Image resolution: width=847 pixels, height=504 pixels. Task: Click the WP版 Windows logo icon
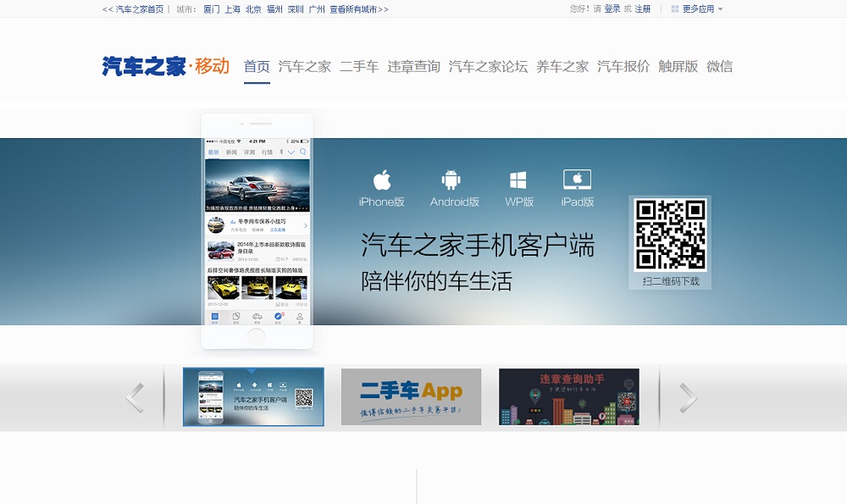[518, 180]
